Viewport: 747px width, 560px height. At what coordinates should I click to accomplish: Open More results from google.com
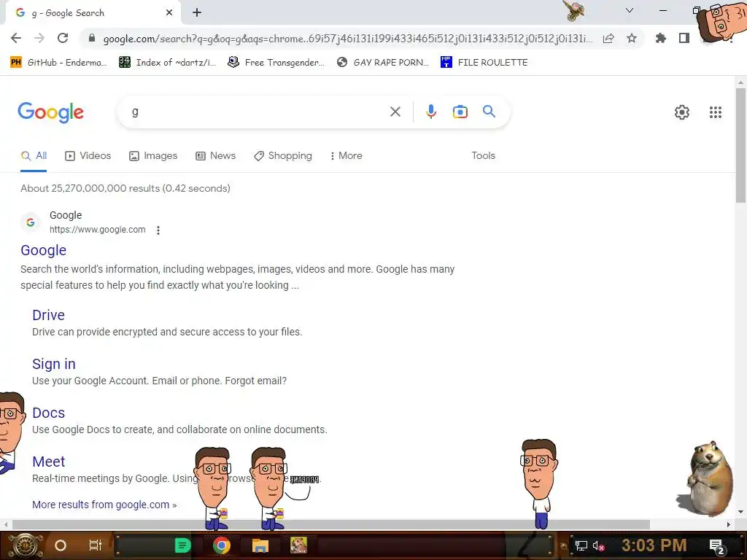click(x=104, y=505)
